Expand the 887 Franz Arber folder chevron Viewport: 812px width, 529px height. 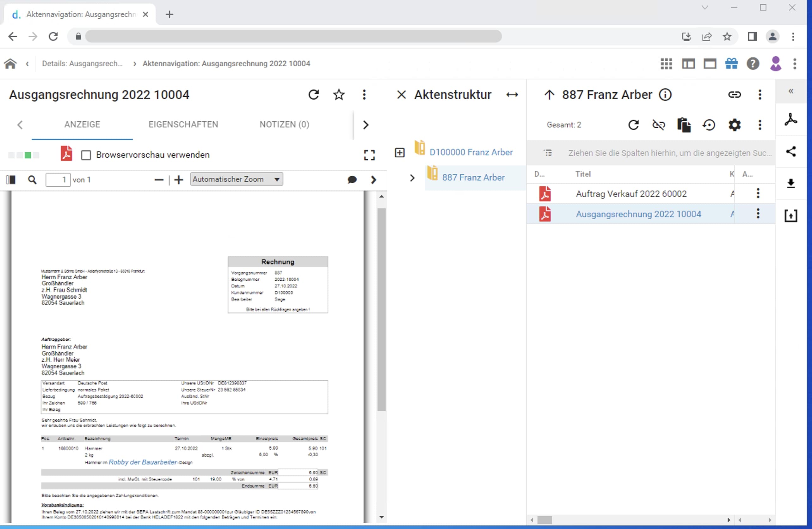(x=412, y=178)
